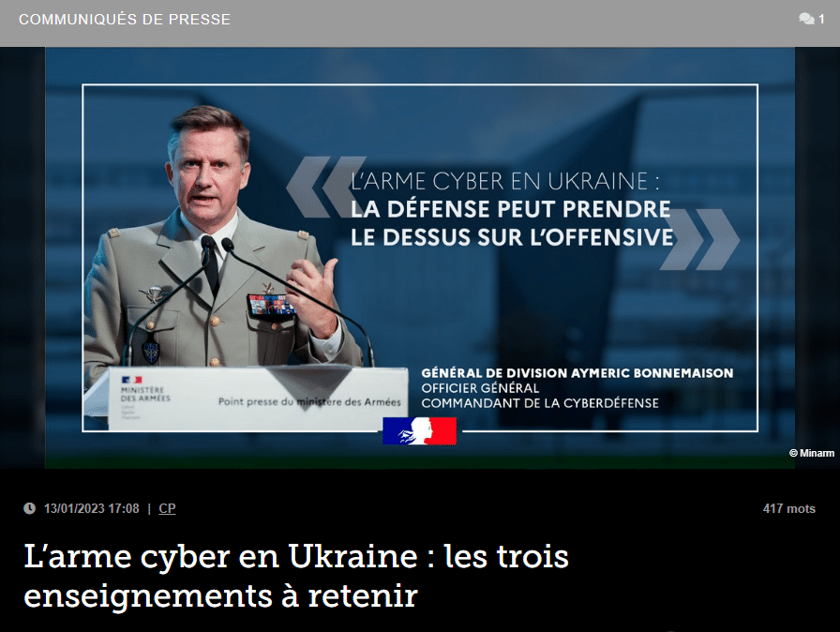Click the Marianne French Republic flag logo
840x632 pixels.
point(419,431)
